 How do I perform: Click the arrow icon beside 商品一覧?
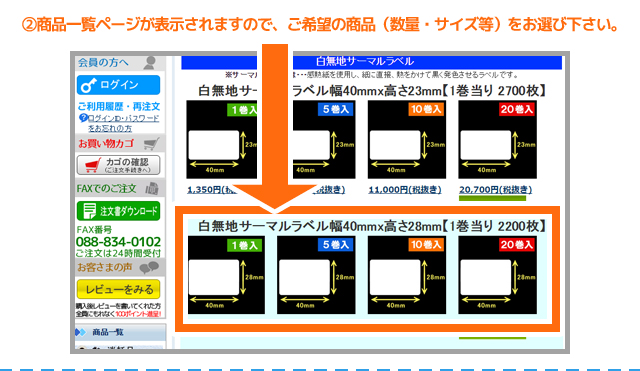pyautogui.click(x=80, y=332)
